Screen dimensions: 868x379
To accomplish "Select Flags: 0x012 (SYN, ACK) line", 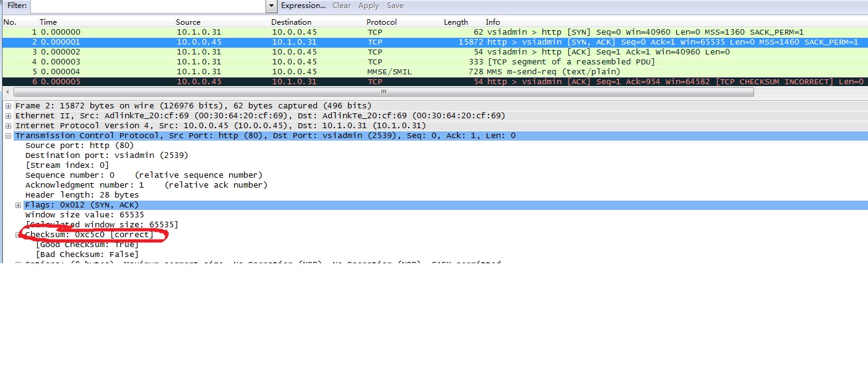I will coord(82,205).
